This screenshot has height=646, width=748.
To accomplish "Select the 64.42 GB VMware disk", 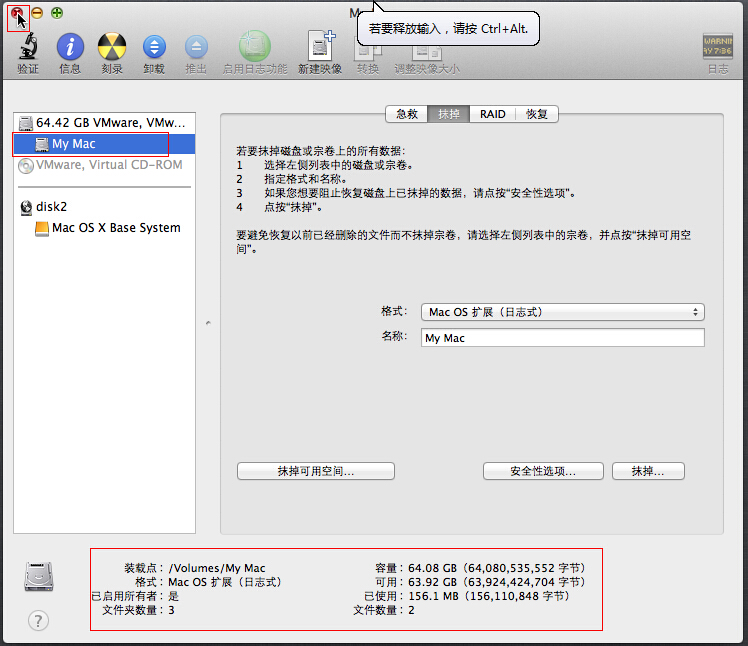I will pos(104,123).
